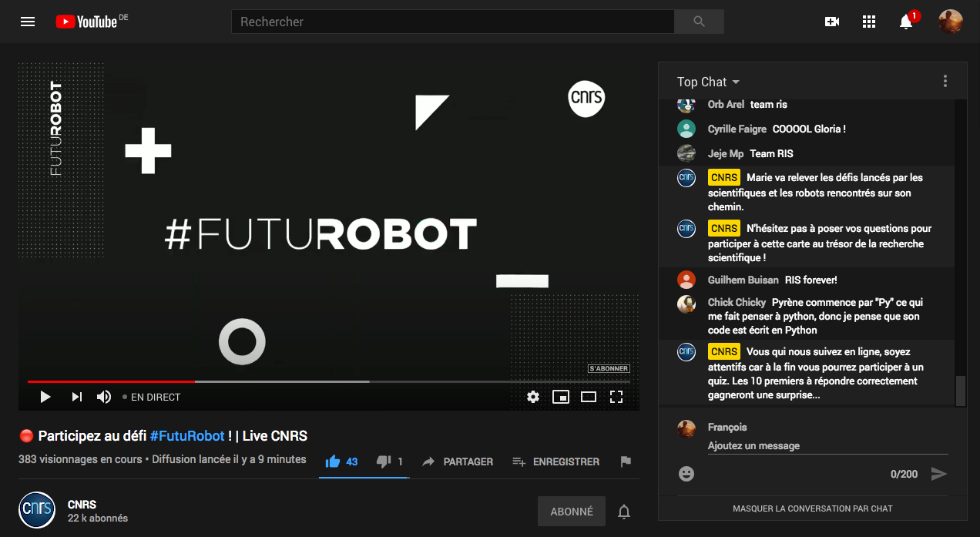Image resolution: width=980 pixels, height=537 pixels.
Task: Click the search magnifier button
Action: tap(699, 22)
